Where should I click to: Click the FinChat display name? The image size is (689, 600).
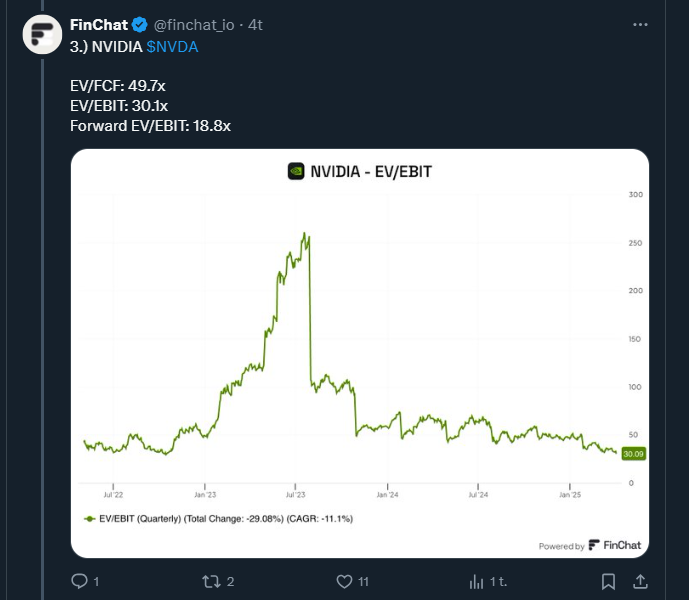tap(99, 25)
